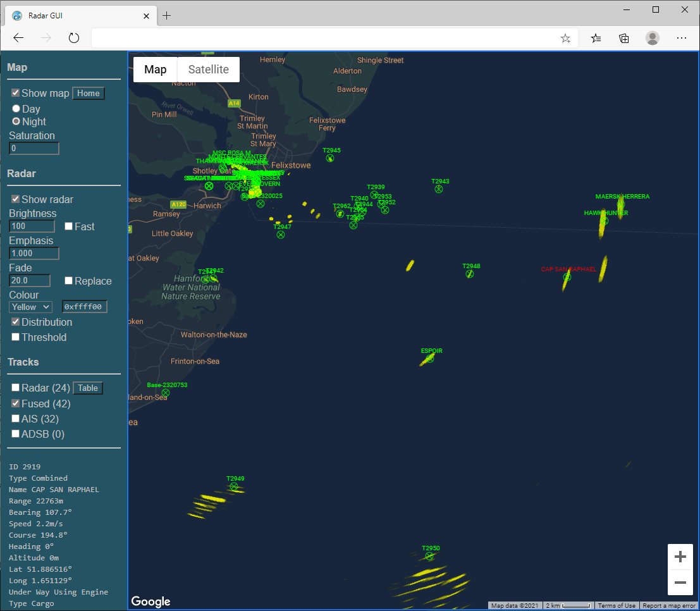
Task: Click the Base-2320753 track marker
Action: pos(166,393)
